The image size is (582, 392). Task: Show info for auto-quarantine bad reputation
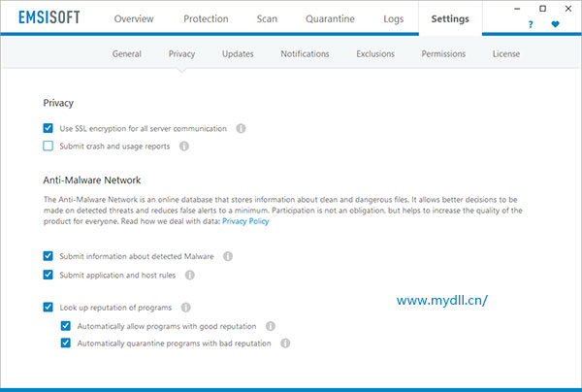coord(285,343)
